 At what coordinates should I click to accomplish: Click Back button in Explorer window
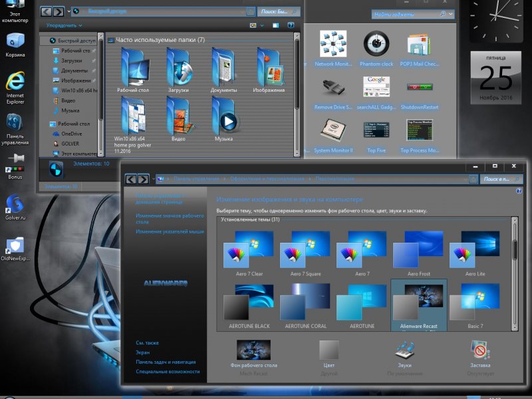pyautogui.click(x=46, y=12)
